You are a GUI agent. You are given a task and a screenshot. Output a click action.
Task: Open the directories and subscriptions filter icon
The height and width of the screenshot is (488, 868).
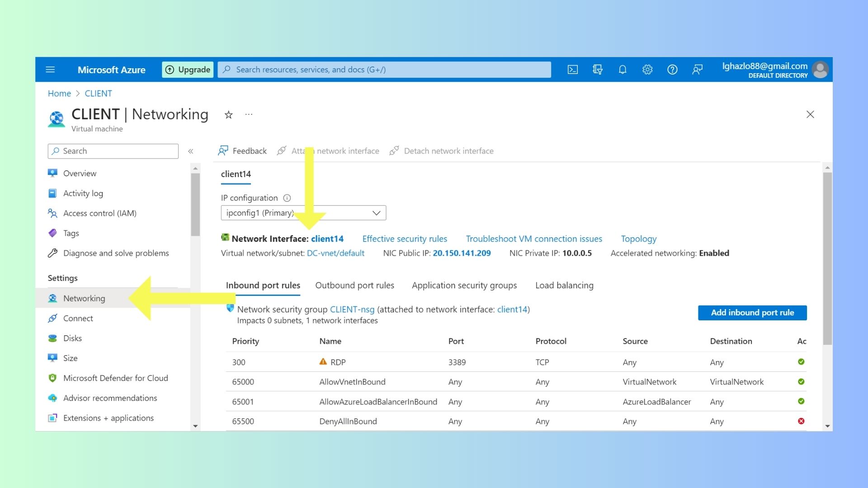(x=597, y=70)
